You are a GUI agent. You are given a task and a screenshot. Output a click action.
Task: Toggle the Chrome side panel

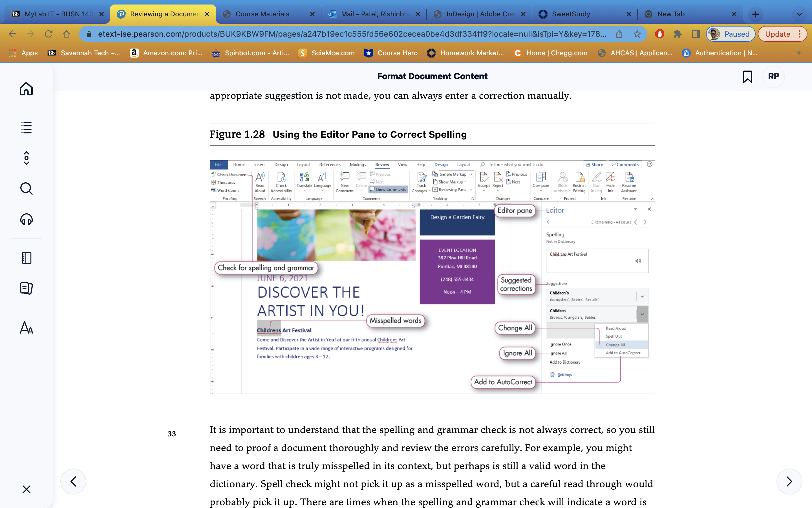point(696,34)
